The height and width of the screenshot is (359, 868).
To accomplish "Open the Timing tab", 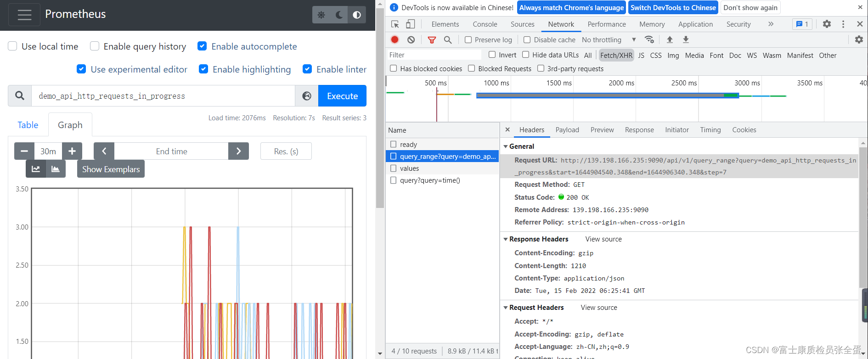I will [x=710, y=130].
